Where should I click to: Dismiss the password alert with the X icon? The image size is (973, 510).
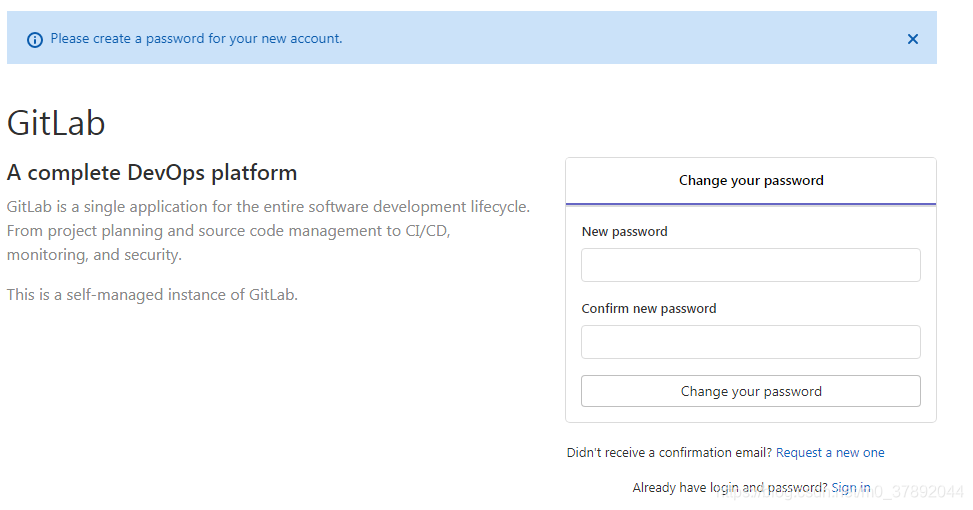912,39
